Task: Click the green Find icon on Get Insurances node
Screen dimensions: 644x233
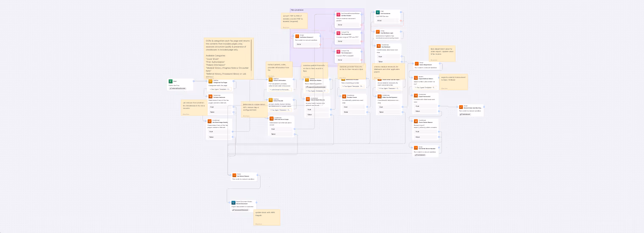Action: click(x=378, y=12)
